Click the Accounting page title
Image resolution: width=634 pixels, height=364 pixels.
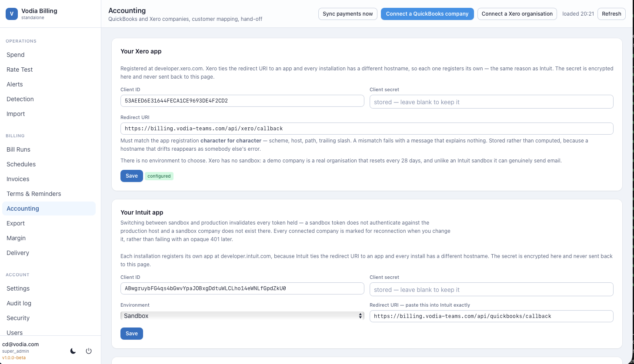127,10
